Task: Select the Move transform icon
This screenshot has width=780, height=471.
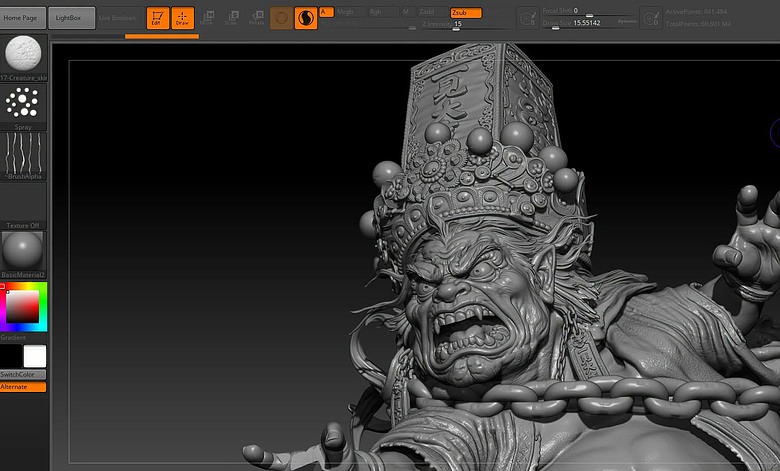Action: [206, 18]
